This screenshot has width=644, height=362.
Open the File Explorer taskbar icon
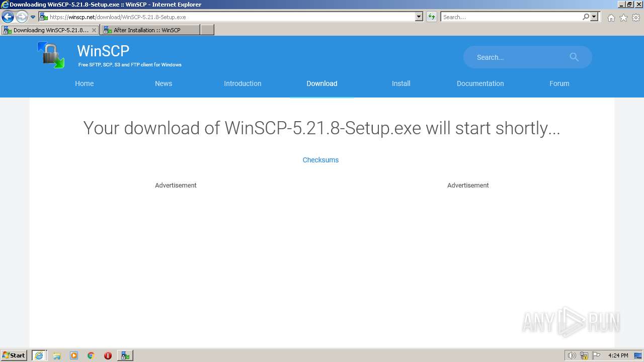[x=57, y=355]
